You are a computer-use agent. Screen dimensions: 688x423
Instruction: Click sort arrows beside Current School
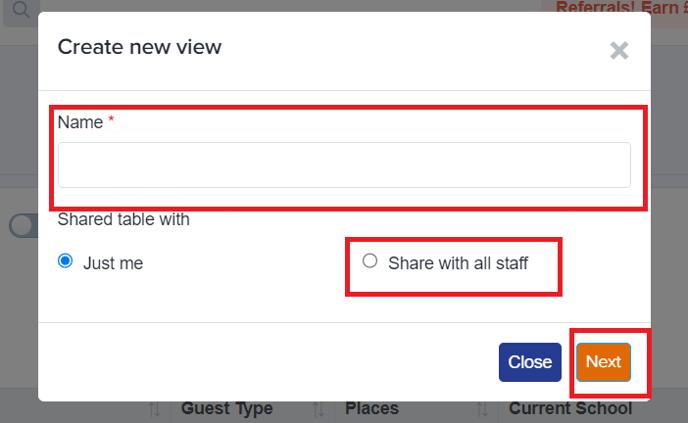tap(483, 409)
